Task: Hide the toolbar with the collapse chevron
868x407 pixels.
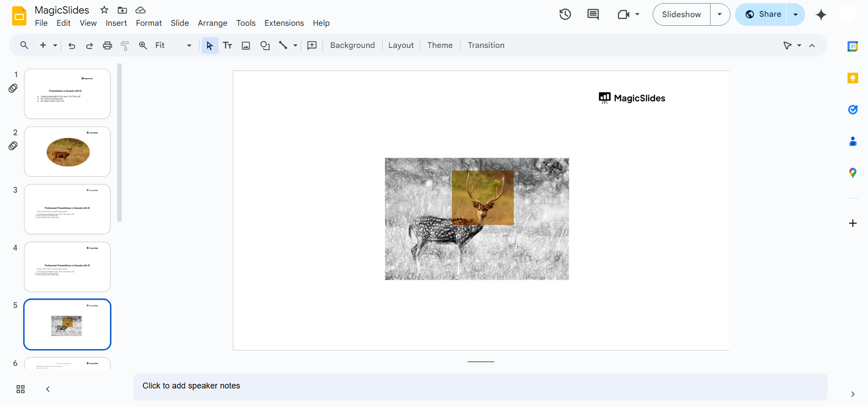Action: coord(812,45)
